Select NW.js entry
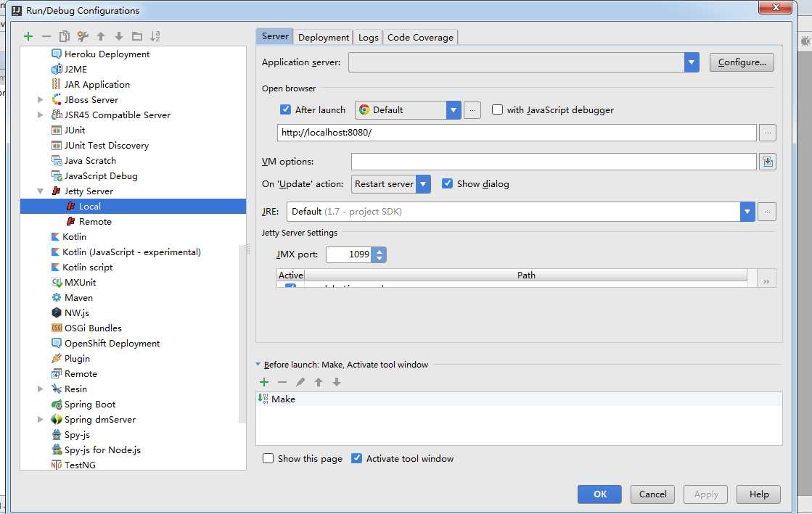Screen dimensions: 812x514 (x=77, y=312)
